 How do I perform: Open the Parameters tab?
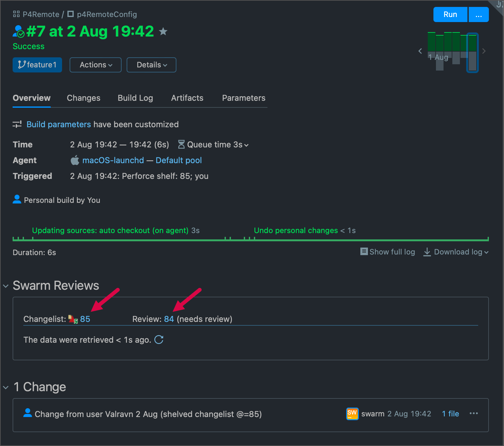point(243,98)
